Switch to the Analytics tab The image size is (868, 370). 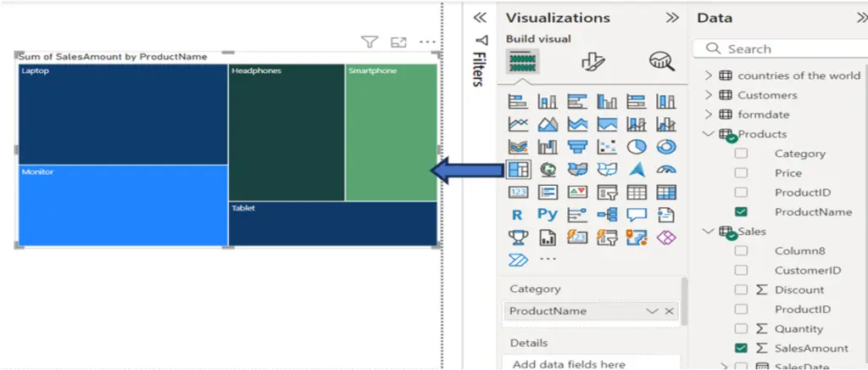pyautogui.click(x=662, y=61)
